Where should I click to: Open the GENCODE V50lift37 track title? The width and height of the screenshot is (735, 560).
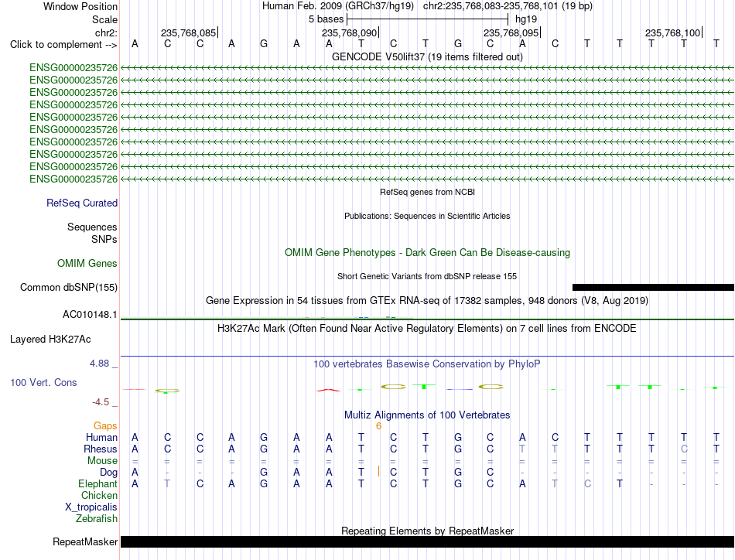[427, 56]
